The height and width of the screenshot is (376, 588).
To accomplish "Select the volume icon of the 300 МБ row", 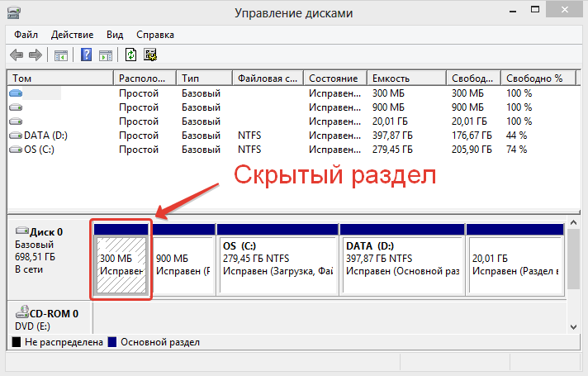I will [16, 93].
